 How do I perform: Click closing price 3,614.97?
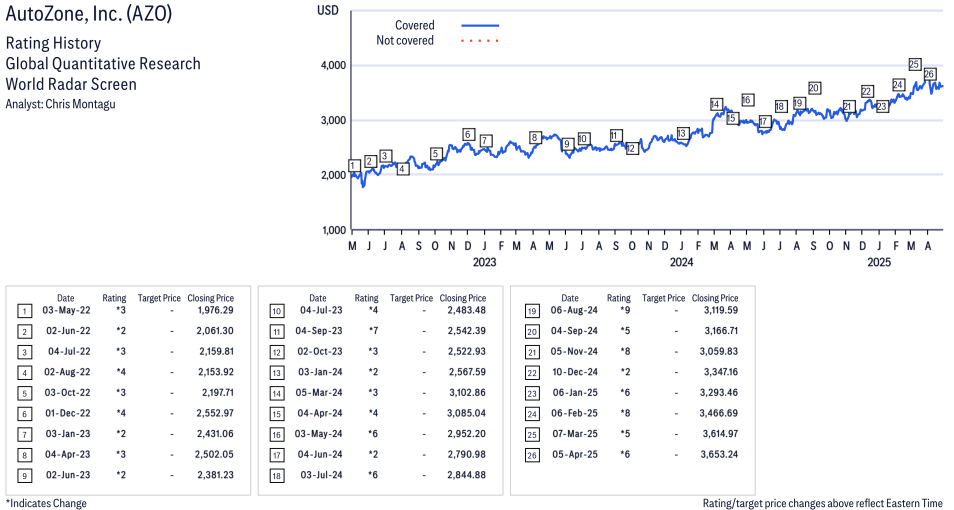point(720,434)
